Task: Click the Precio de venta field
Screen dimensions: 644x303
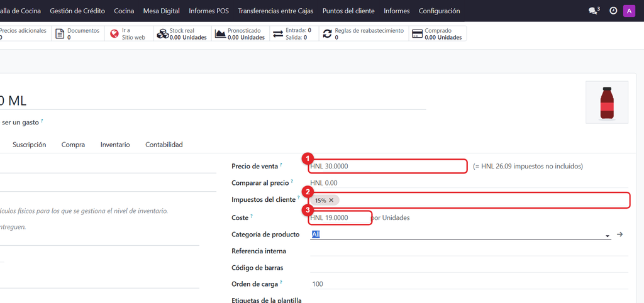Action: [387, 167]
